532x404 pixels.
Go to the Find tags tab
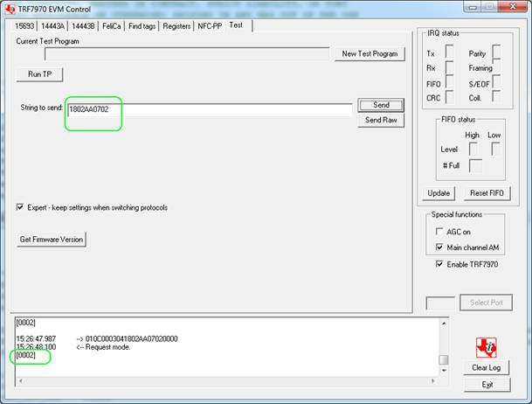click(142, 26)
